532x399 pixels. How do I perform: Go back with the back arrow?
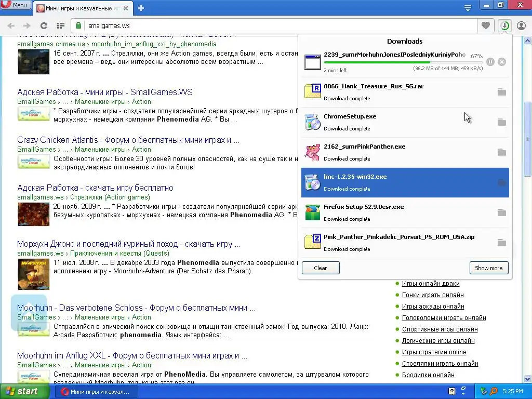point(11,26)
